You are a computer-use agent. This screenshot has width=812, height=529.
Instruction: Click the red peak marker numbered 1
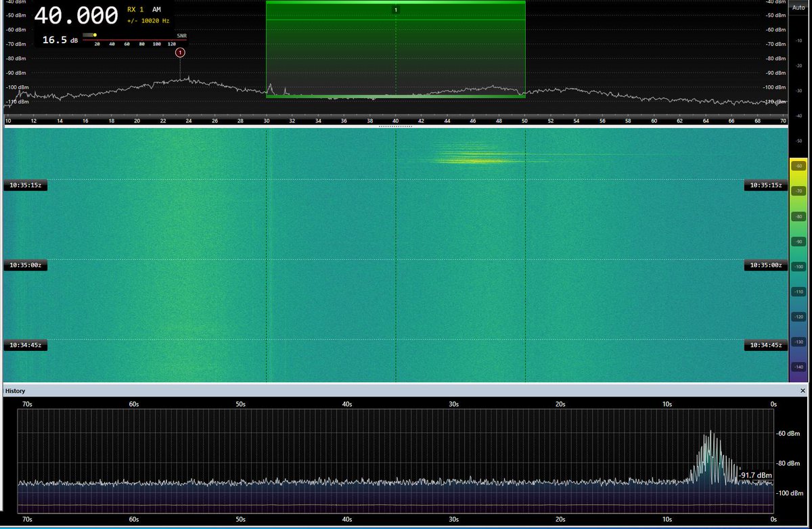[x=180, y=52]
